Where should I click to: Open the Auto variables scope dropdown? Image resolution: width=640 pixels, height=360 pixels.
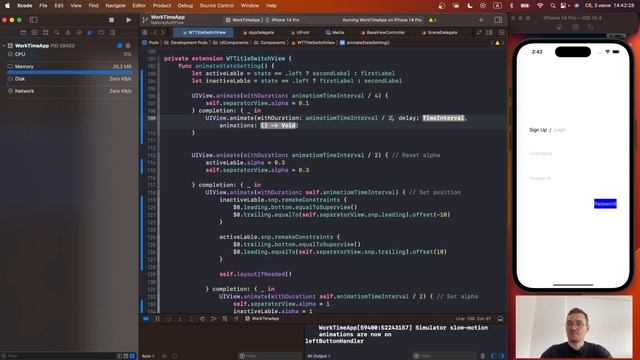click(x=148, y=356)
